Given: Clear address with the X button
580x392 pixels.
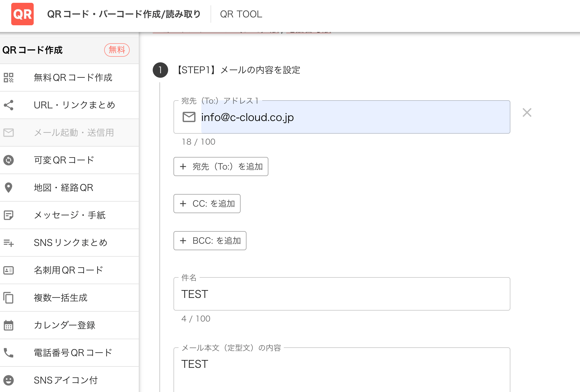Looking at the screenshot, I should 527,112.
